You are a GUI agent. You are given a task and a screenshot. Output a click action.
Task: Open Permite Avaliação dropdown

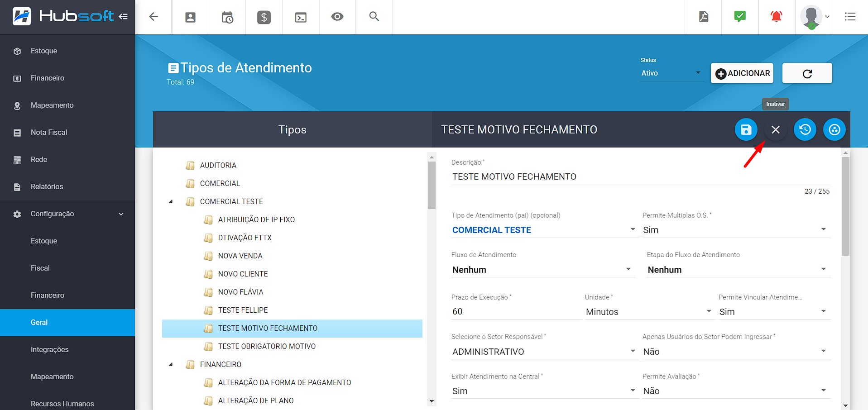click(736, 391)
